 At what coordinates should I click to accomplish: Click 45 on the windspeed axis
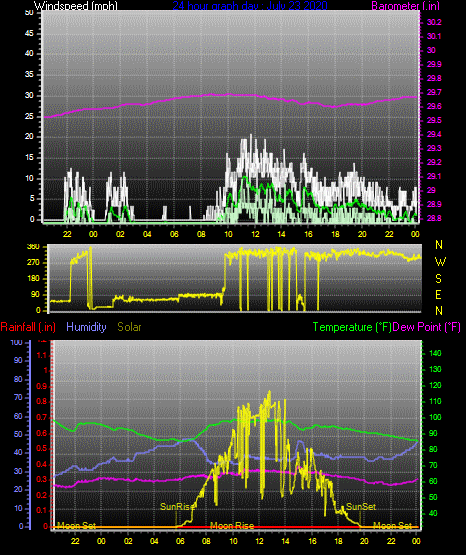coord(29,33)
